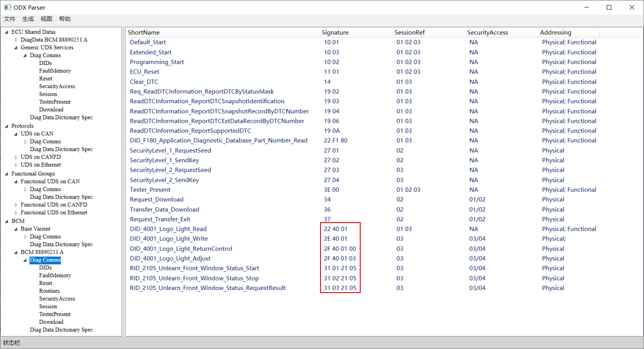Select DID_F180 Part_Number_Read row name
Image resolution: width=644 pixels, height=349 pixels.
click(218, 141)
